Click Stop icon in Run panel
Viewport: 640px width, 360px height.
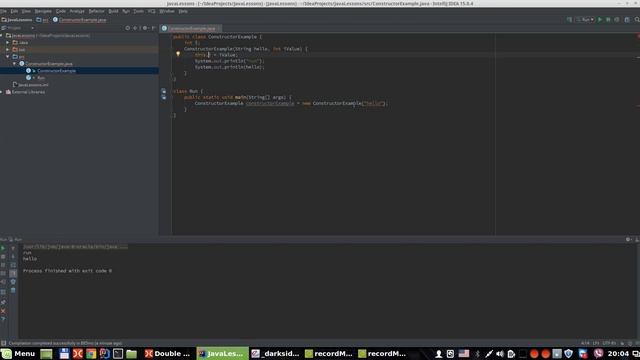3,257
